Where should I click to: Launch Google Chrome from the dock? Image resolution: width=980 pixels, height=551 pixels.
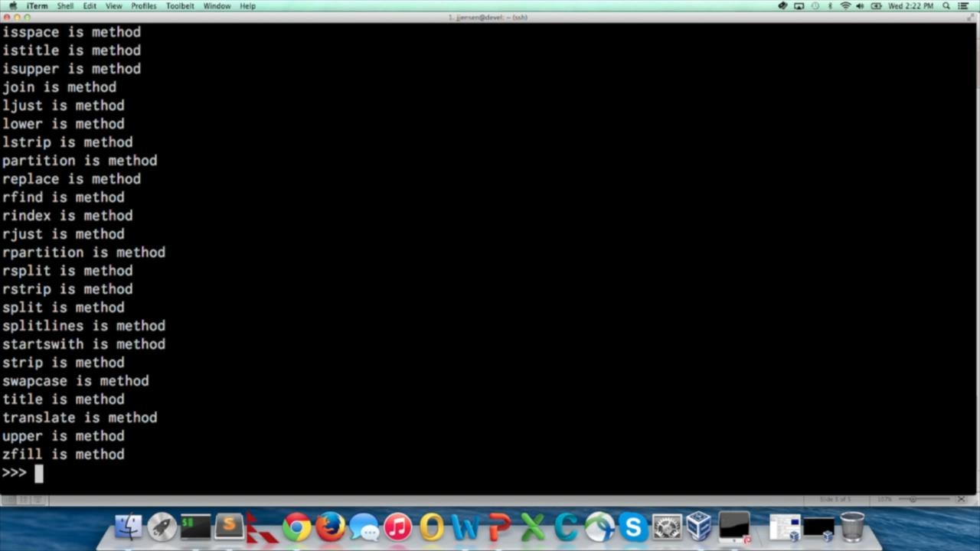pyautogui.click(x=296, y=527)
